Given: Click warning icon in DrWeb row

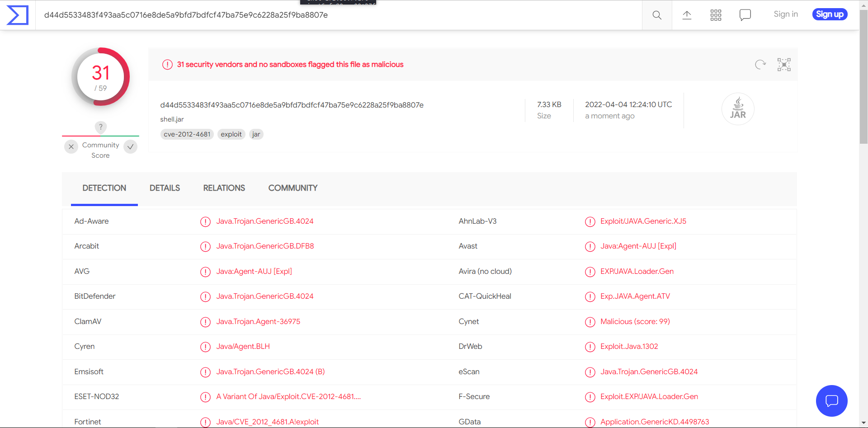Looking at the screenshot, I should 590,347.
